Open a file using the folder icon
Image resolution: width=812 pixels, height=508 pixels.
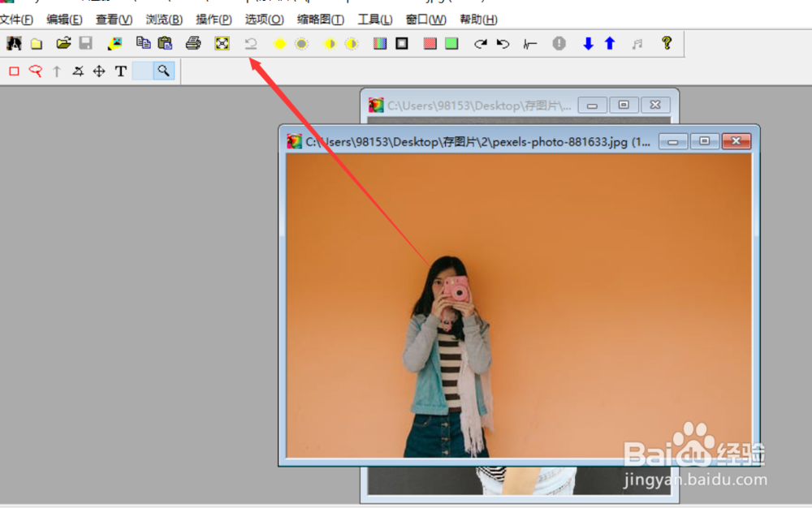tap(36, 43)
